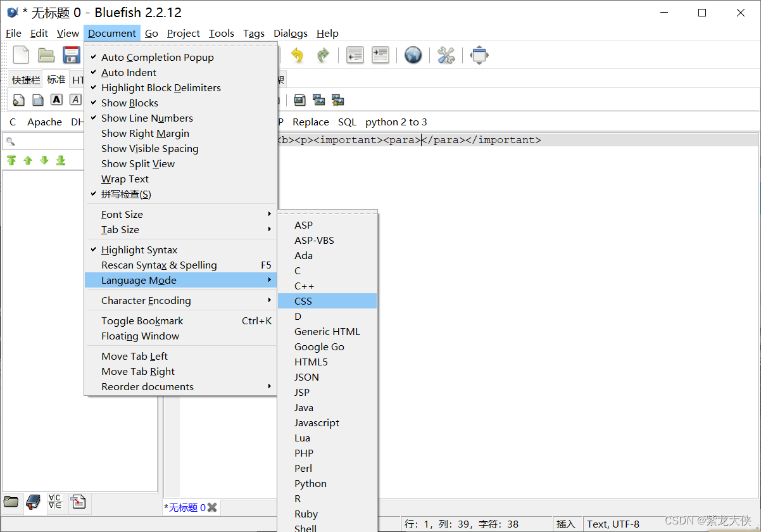Screen dimensions: 761x532
Task: Open the Project menu
Action: point(184,33)
